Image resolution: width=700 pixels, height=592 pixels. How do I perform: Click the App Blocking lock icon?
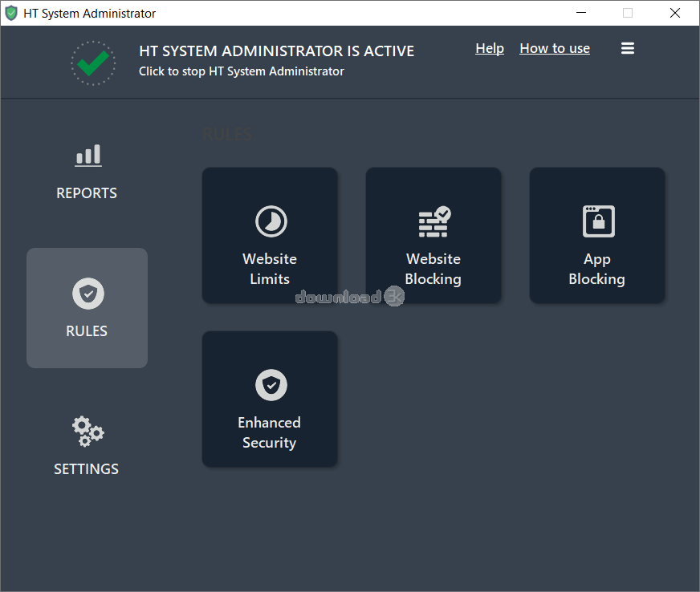pos(598,221)
